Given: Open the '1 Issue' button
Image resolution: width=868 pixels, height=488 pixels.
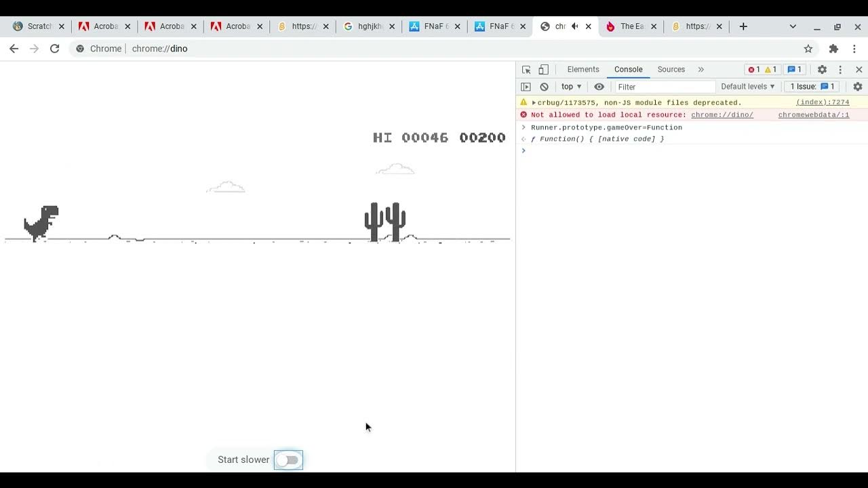Looking at the screenshot, I should 812,87.
